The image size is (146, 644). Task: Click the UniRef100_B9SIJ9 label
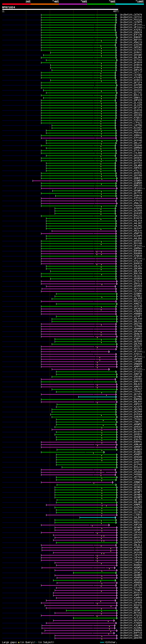(x=131, y=95)
